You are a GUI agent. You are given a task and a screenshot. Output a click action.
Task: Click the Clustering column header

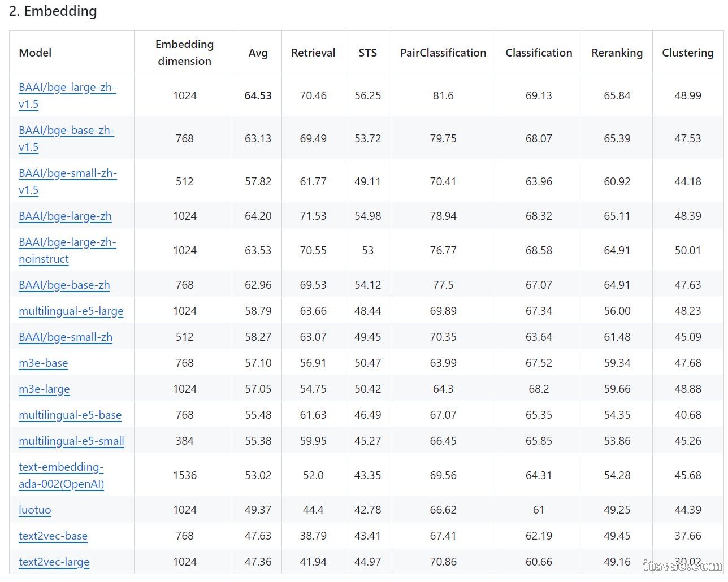pos(688,53)
